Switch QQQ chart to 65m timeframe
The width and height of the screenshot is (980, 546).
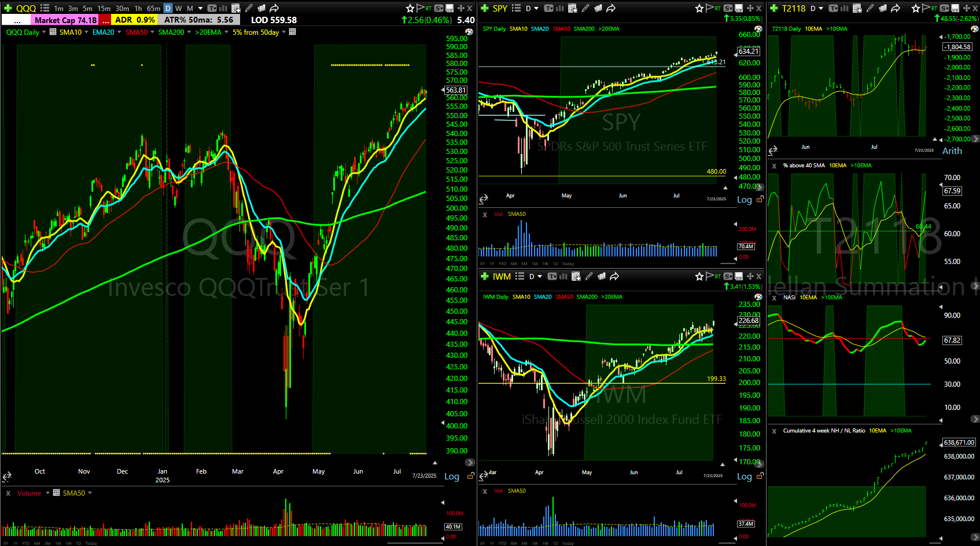coord(153,9)
